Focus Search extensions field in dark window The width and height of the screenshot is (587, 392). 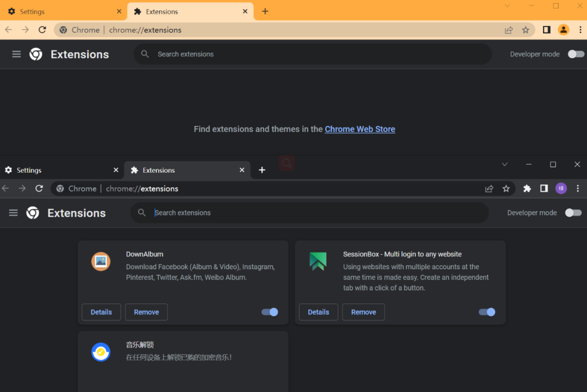310,213
